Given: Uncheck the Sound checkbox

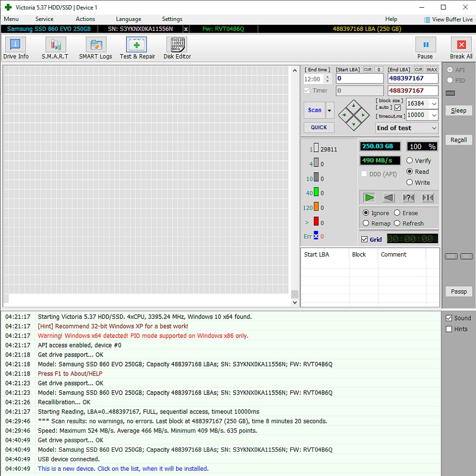Looking at the screenshot, I should 449,318.
